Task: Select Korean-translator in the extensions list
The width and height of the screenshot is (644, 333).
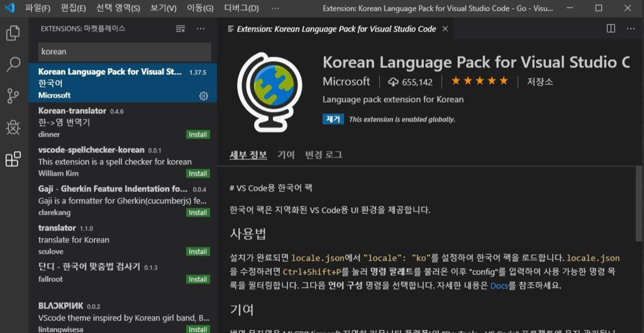Action: pyautogui.click(x=123, y=122)
